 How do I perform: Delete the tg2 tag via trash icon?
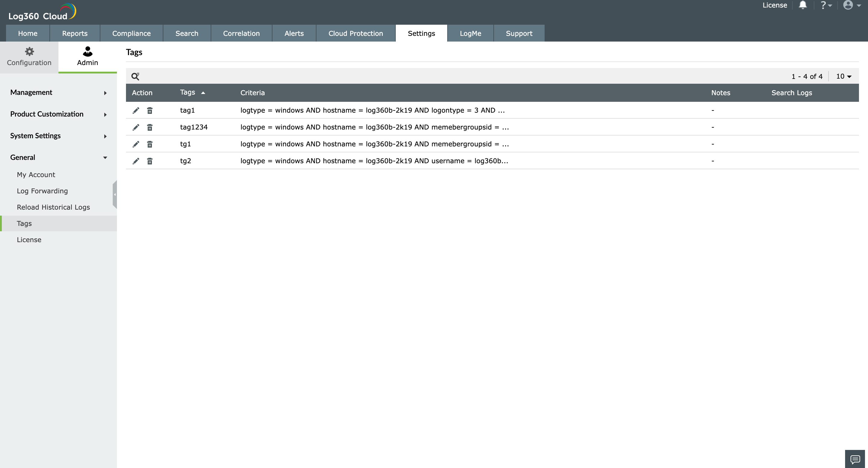pos(149,161)
